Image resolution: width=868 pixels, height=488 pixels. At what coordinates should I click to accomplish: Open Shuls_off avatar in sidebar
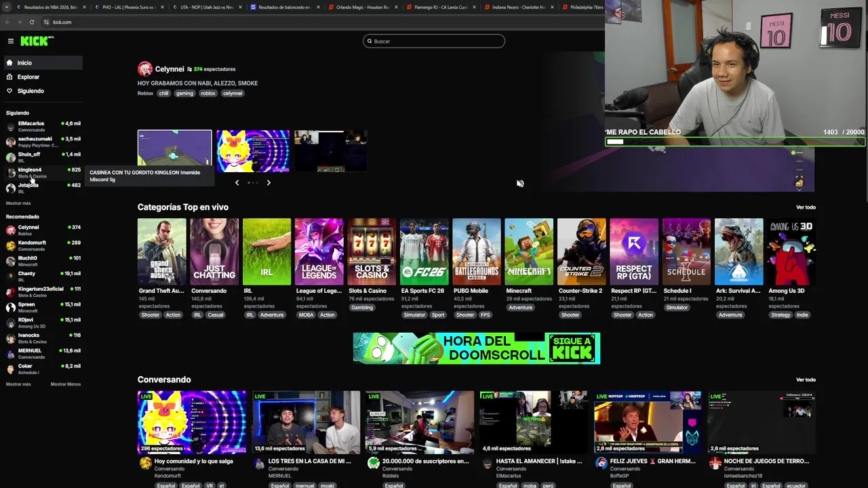(10, 157)
